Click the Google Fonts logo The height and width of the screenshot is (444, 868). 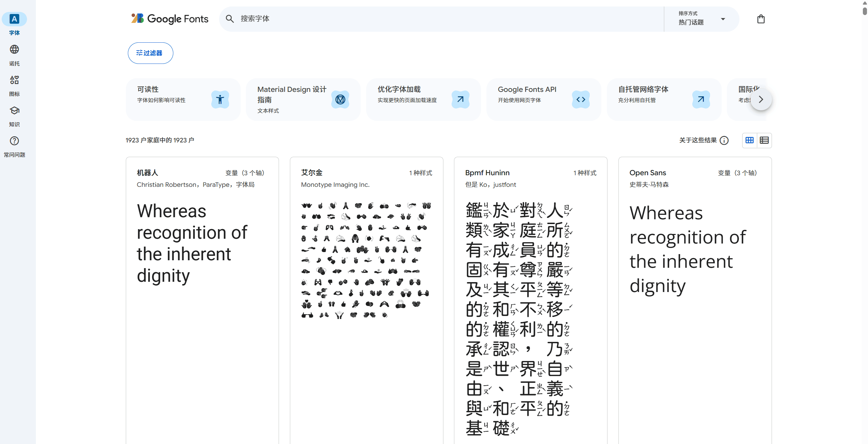pos(169,19)
